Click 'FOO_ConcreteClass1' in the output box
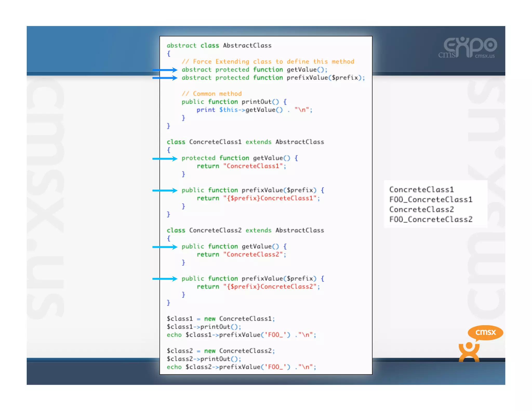The image size is (532, 411). tap(430, 200)
